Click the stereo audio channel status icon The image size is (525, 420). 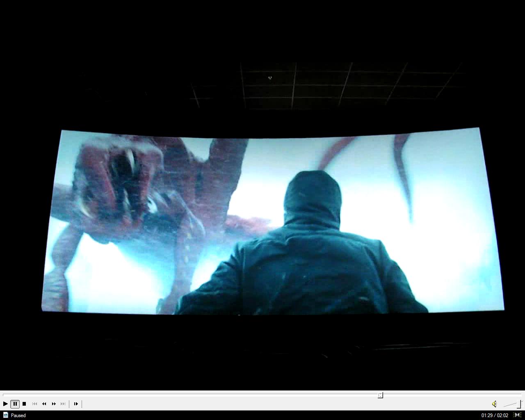coord(518,415)
